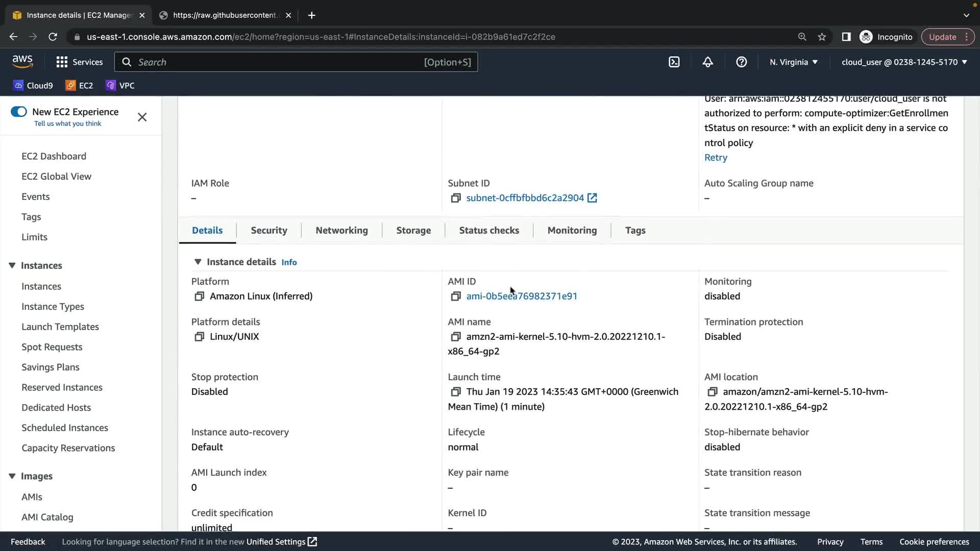Toggle the New EC2 Experience switch

click(19, 112)
